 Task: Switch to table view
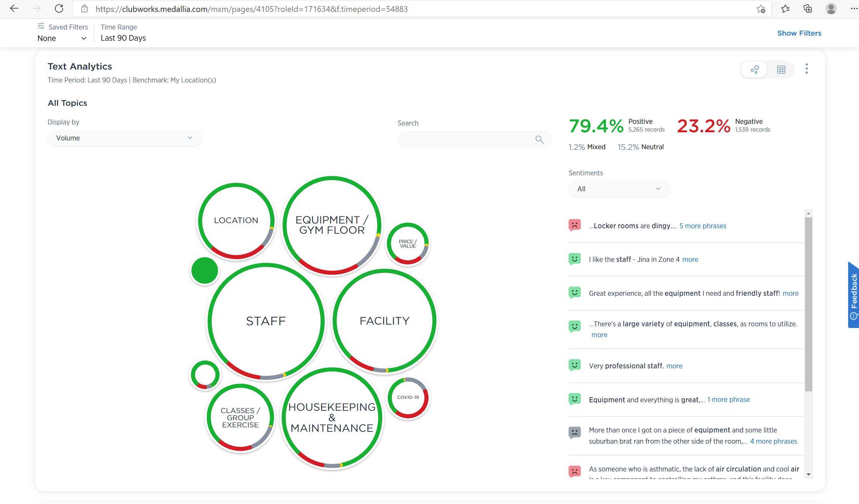click(781, 70)
